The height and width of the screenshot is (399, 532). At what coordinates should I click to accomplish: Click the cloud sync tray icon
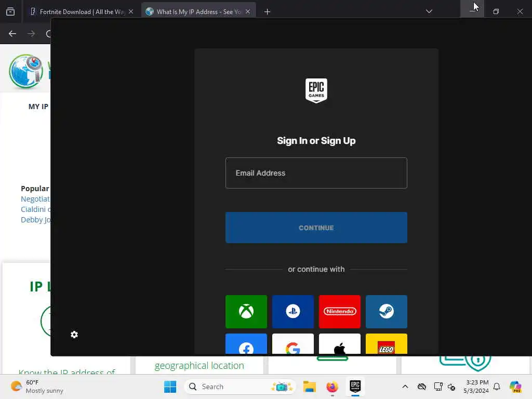[x=422, y=387]
